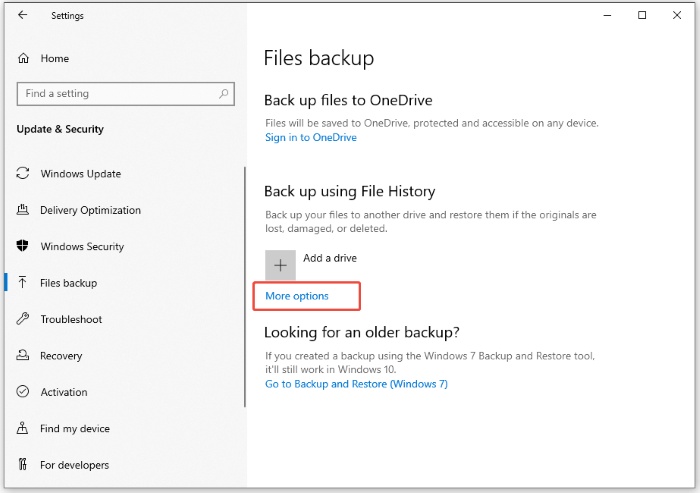Click the Troubleshoot wrench icon
The width and height of the screenshot is (700, 493).
(x=23, y=318)
